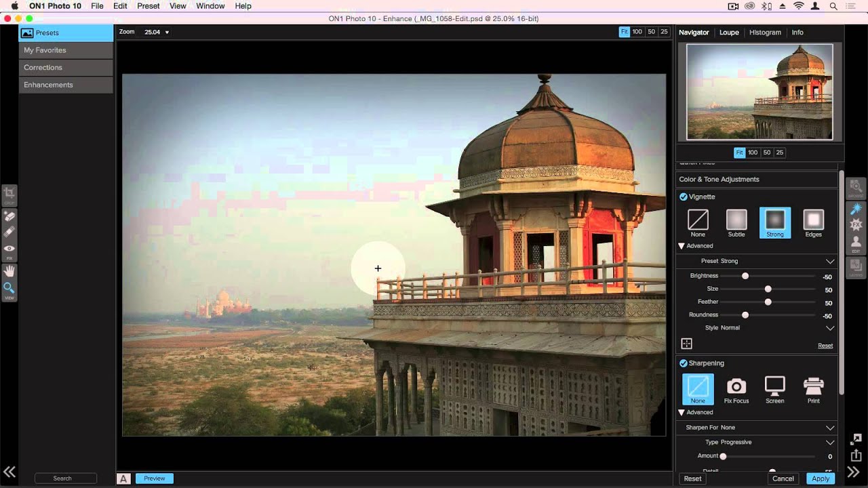This screenshot has height=488, width=868.
Task: Click the bottom Reset button
Action: (x=692, y=479)
